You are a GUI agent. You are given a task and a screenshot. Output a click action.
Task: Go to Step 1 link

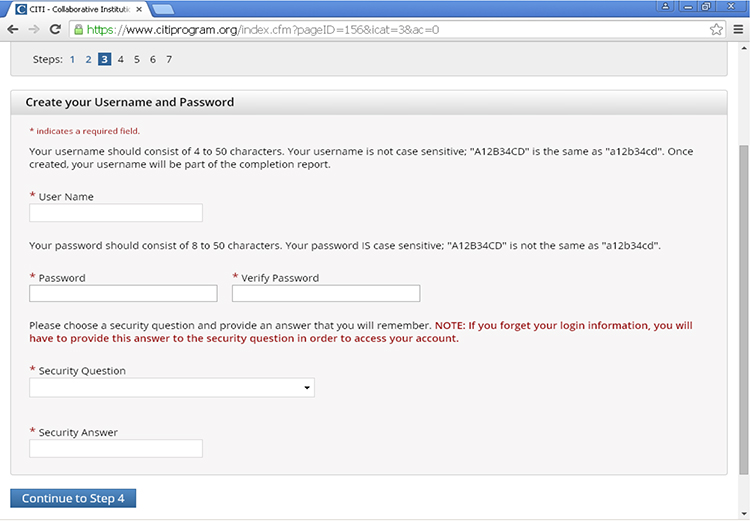click(x=72, y=59)
